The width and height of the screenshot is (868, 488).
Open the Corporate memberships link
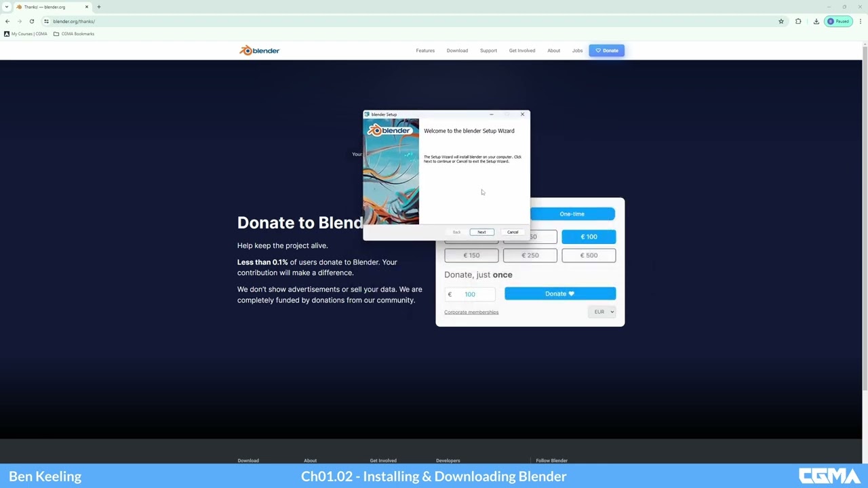[471, 312]
